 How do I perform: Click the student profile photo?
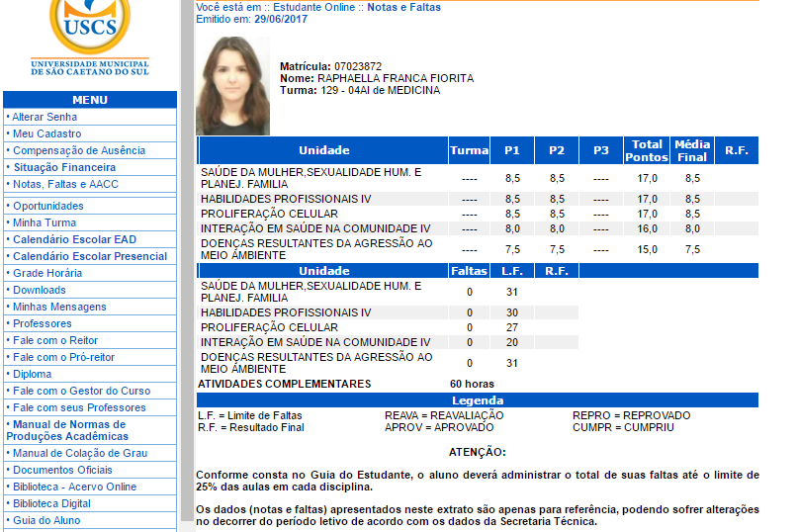click(232, 86)
